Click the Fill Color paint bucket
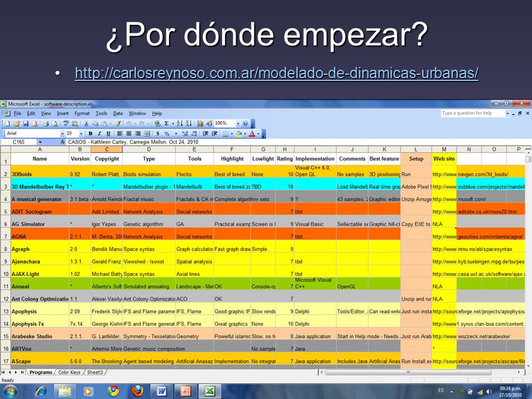 pyautogui.click(x=239, y=134)
